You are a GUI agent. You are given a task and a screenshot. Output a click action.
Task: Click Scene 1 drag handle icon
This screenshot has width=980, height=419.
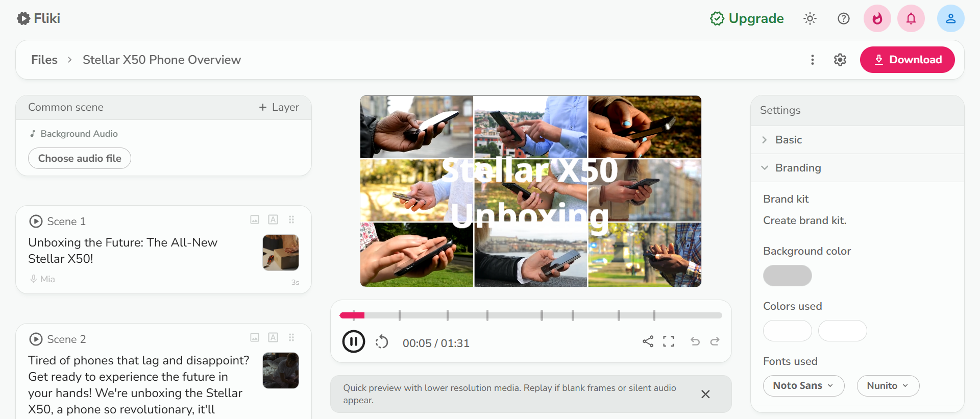[291, 219]
